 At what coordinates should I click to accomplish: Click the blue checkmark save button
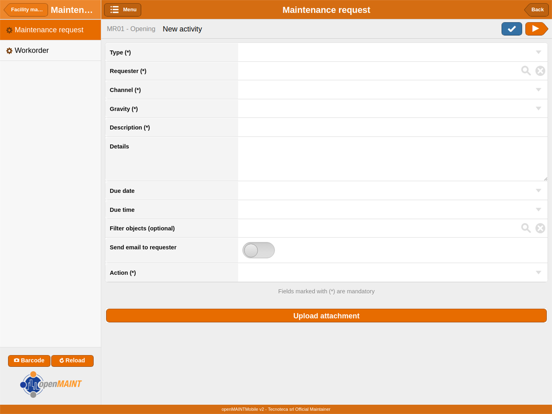[x=512, y=29]
